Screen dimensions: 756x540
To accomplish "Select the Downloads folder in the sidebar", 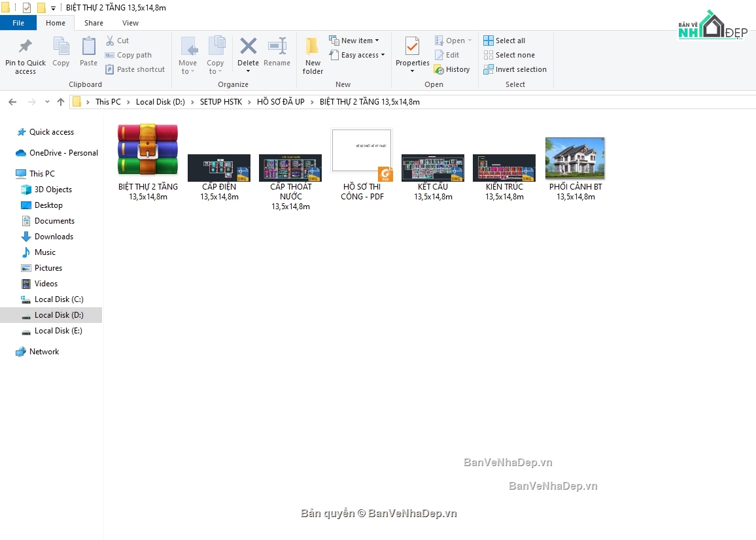I will [51, 237].
